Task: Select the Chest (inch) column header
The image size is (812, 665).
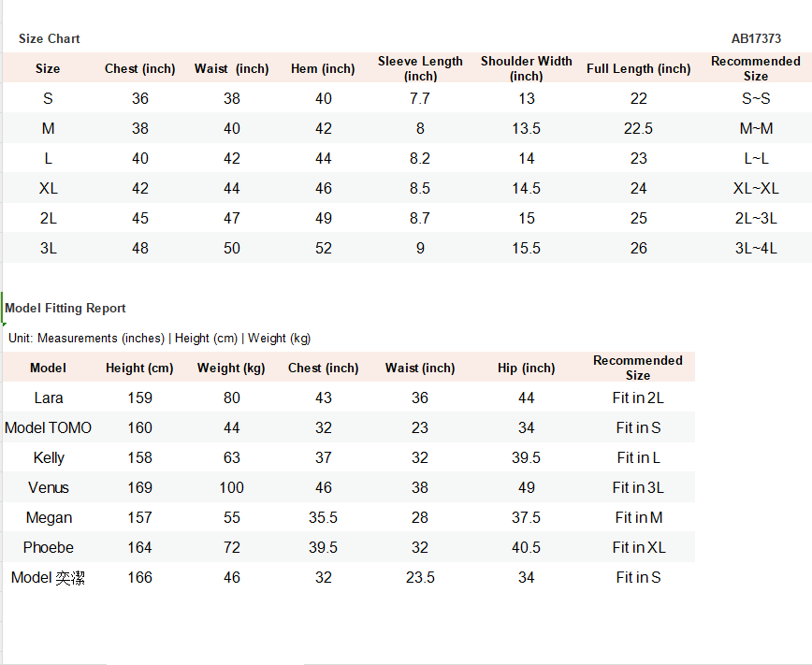Action: click(139, 68)
